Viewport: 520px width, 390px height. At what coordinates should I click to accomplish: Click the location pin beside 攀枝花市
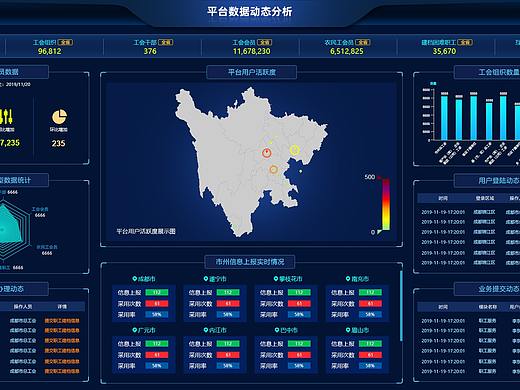[x=276, y=279]
